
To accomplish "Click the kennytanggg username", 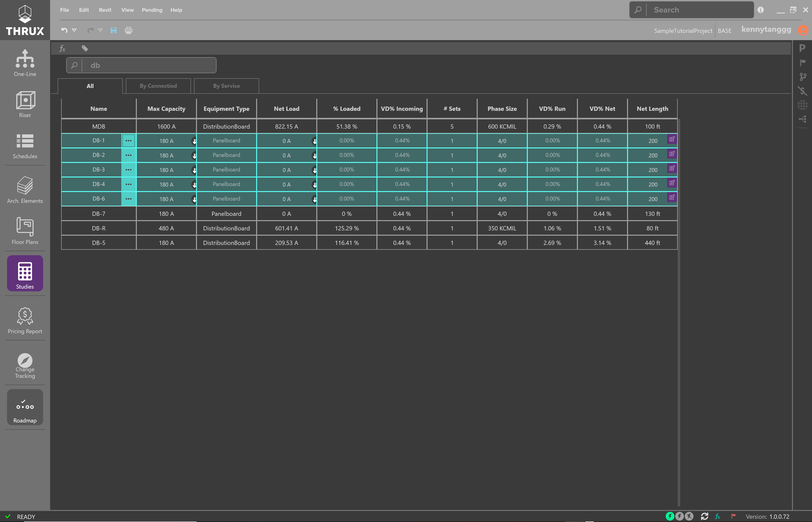I will tap(766, 30).
